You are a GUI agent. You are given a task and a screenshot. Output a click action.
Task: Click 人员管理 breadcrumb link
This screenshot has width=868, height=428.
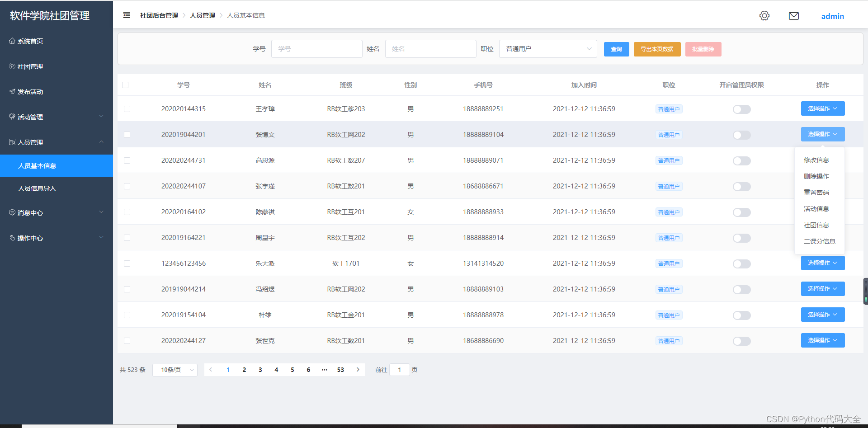203,15
